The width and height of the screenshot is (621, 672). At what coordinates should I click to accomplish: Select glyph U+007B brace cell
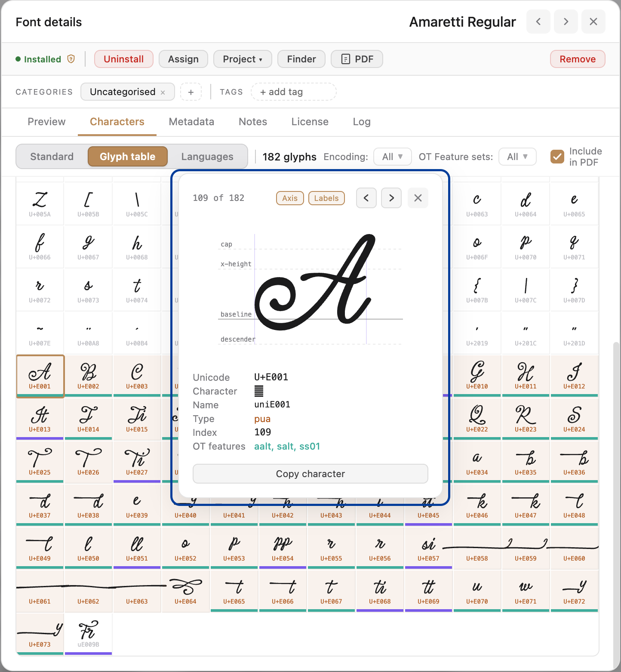pos(477,290)
